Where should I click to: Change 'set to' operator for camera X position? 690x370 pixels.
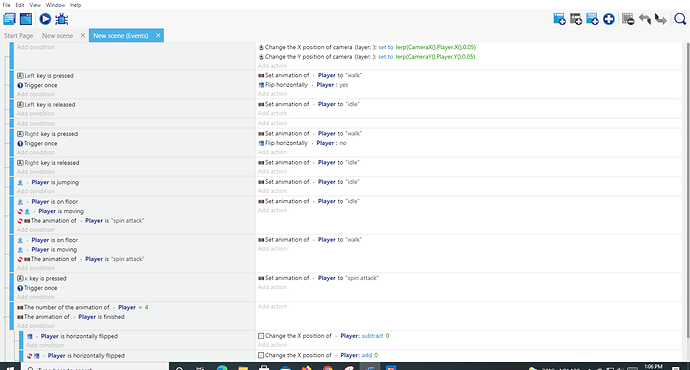point(385,47)
